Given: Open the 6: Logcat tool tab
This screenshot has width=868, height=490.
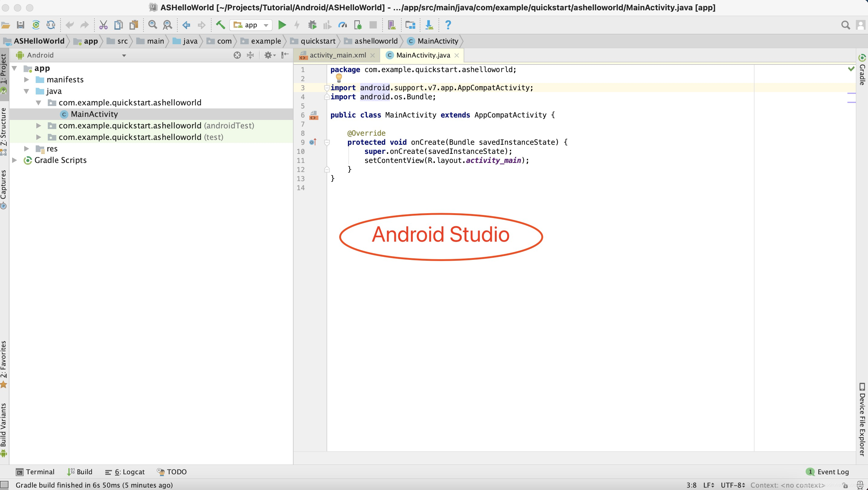Looking at the screenshot, I should 125,472.
